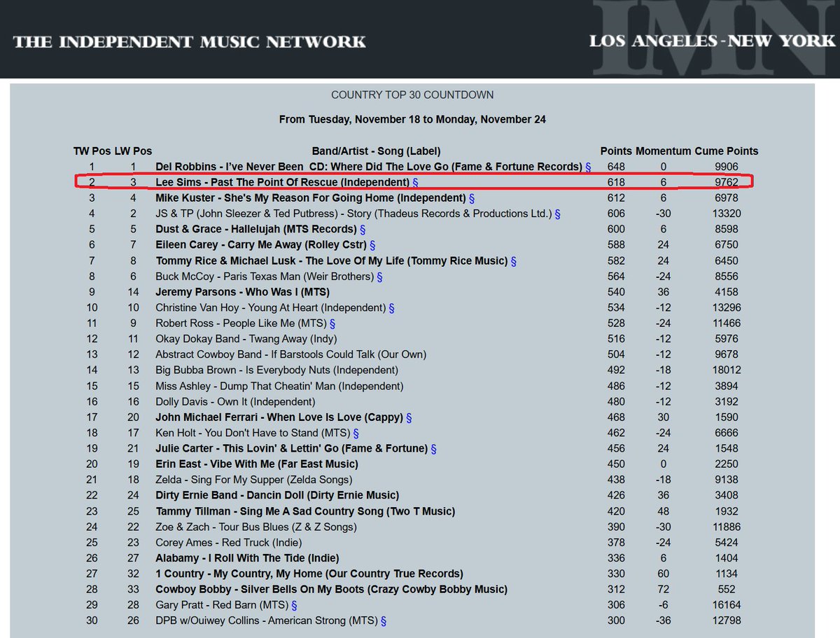Viewport: 840px width, 638px height.
Task: Click the LW Pos column header
Action: pyautogui.click(x=133, y=151)
